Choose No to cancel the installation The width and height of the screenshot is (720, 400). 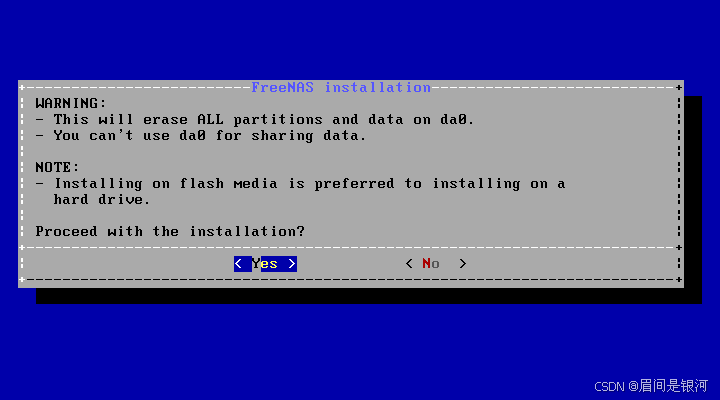coord(435,264)
